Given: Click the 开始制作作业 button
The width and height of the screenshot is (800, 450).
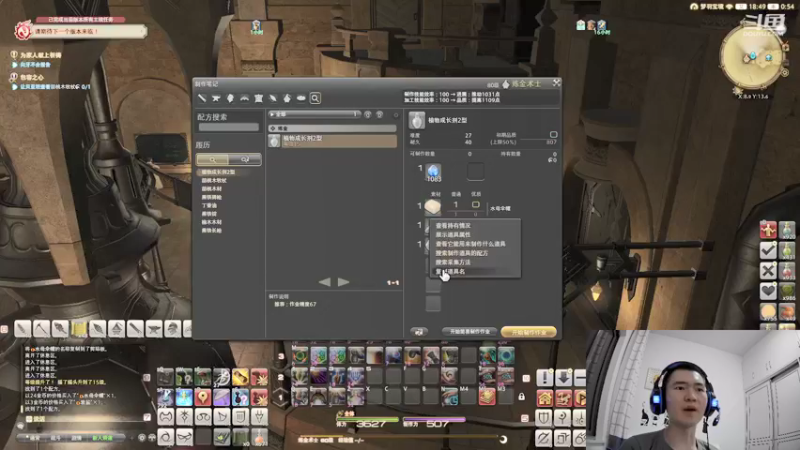Looking at the screenshot, I should click(529, 332).
